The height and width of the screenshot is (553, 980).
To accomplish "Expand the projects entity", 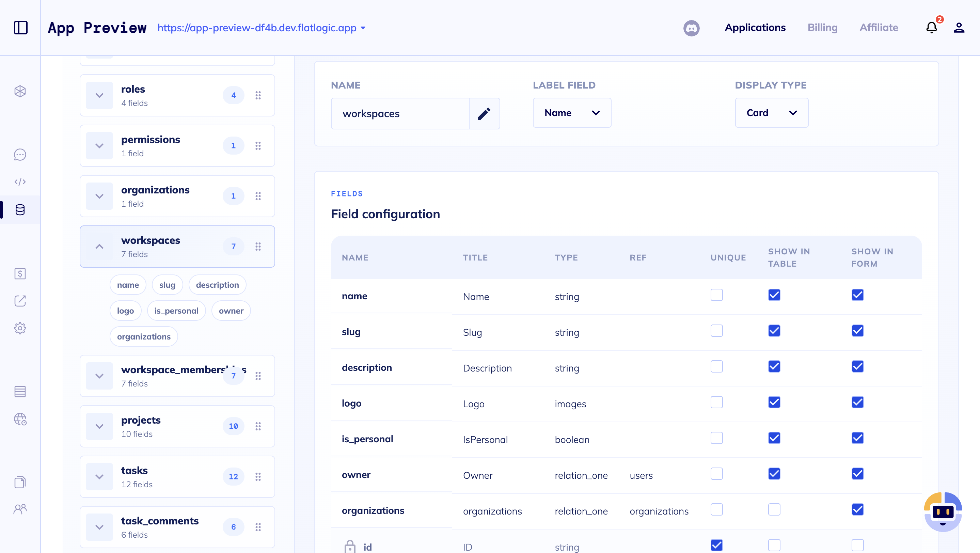I will [99, 426].
